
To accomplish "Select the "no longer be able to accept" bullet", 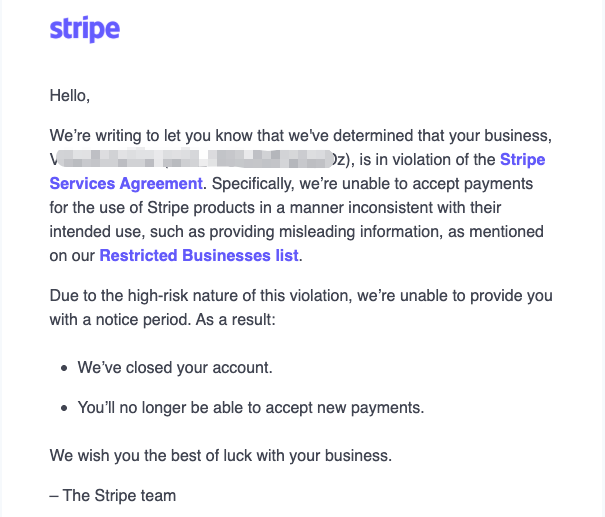I will (x=251, y=408).
